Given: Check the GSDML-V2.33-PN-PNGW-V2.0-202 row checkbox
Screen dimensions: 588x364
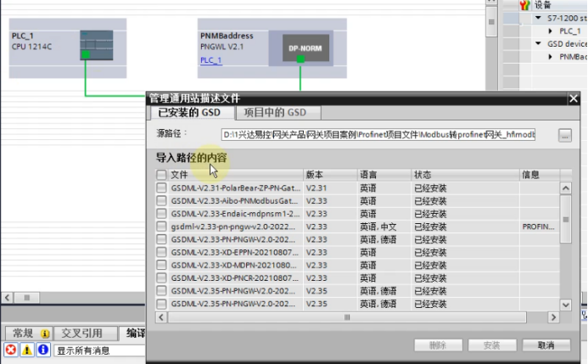Looking at the screenshot, I should [161, 239].
